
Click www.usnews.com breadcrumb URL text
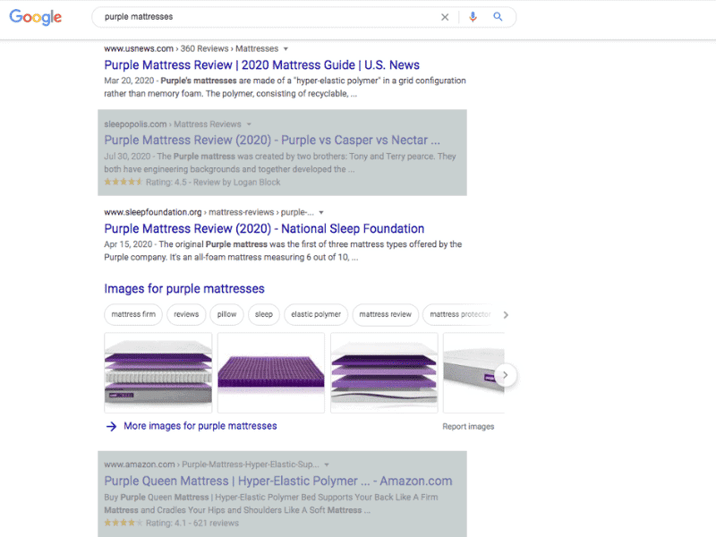[139, 49]
